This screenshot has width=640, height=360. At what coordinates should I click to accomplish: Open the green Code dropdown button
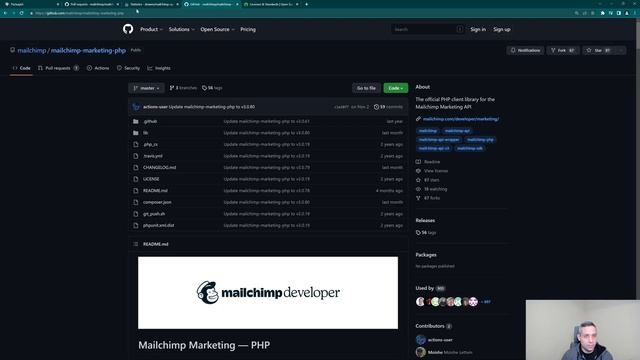[x=396, y=88]
